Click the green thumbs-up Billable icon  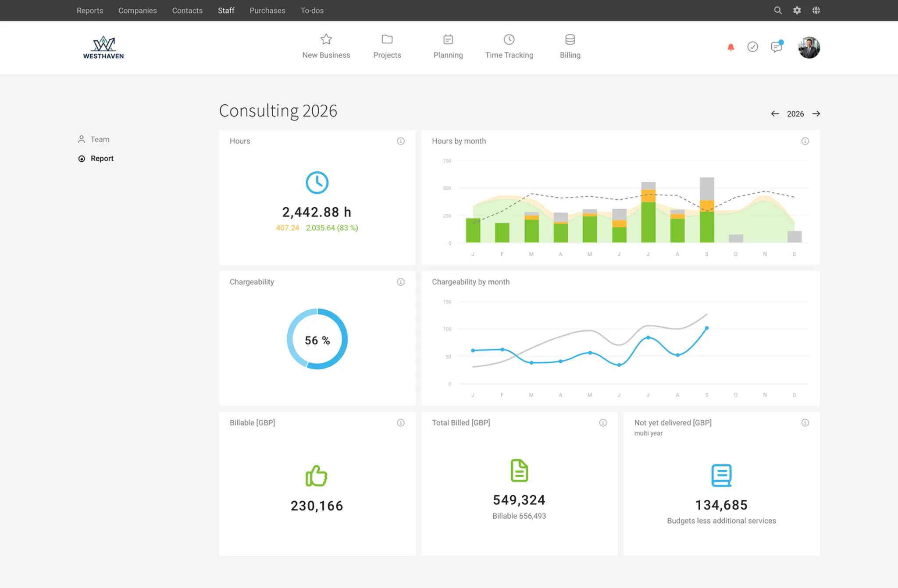point(316,475)
